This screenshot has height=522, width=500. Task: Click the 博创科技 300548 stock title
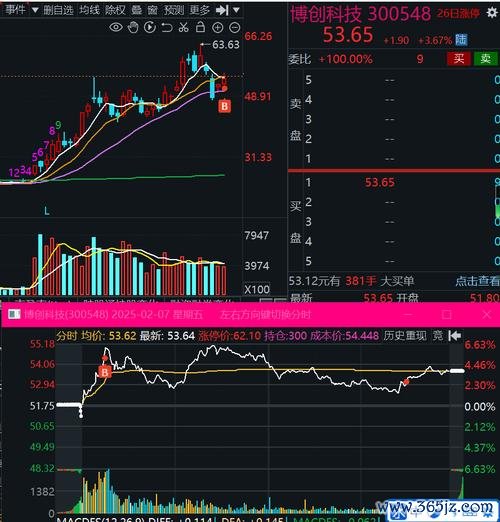point(360,14)
